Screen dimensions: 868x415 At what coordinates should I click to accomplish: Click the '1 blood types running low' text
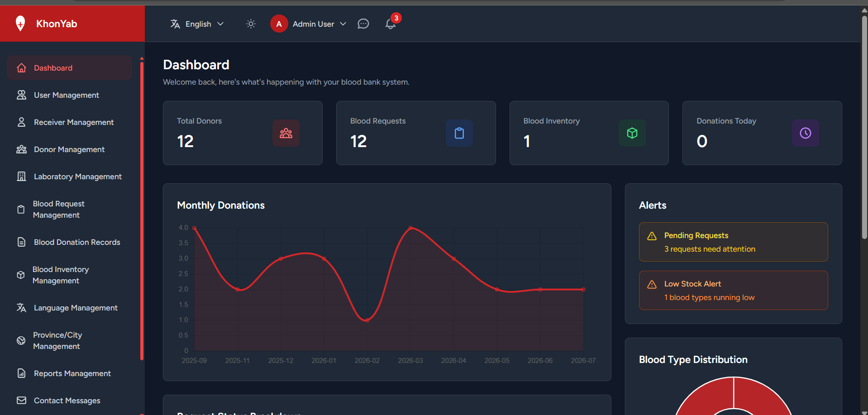tap(709, 297)
